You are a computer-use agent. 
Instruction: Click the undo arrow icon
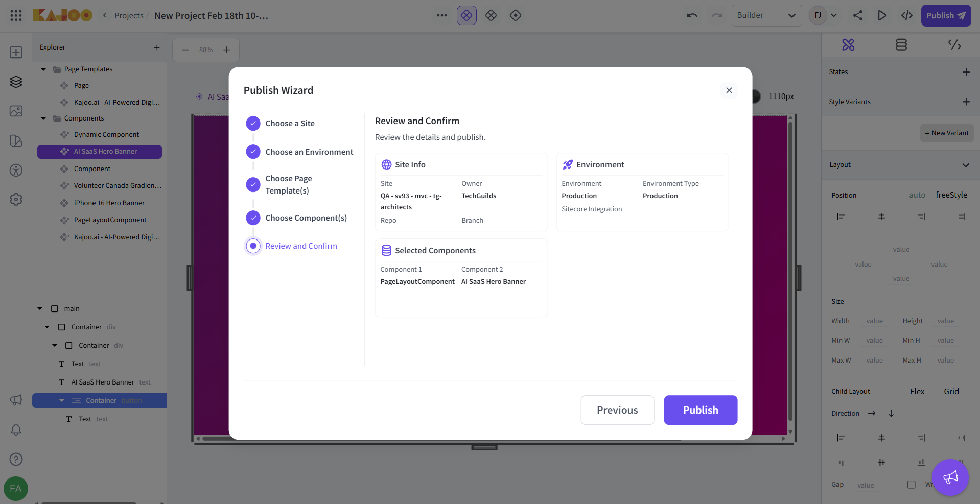point(692,15)
